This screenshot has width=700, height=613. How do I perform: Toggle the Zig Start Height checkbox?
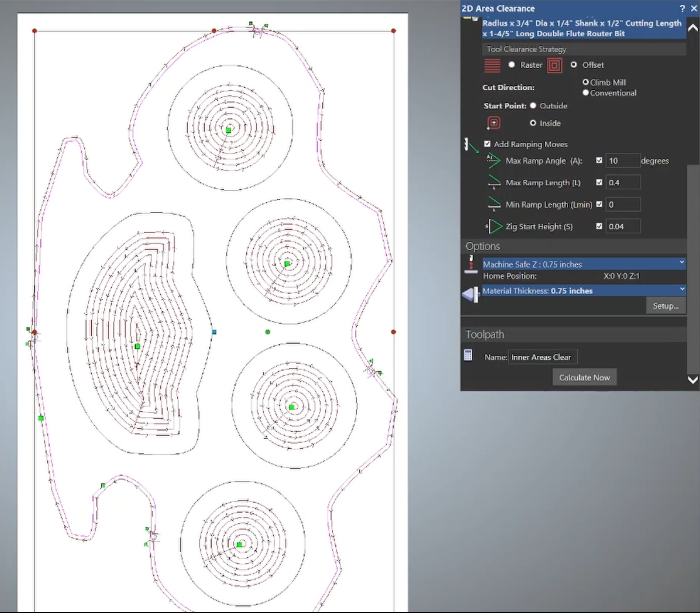(599, 226)
